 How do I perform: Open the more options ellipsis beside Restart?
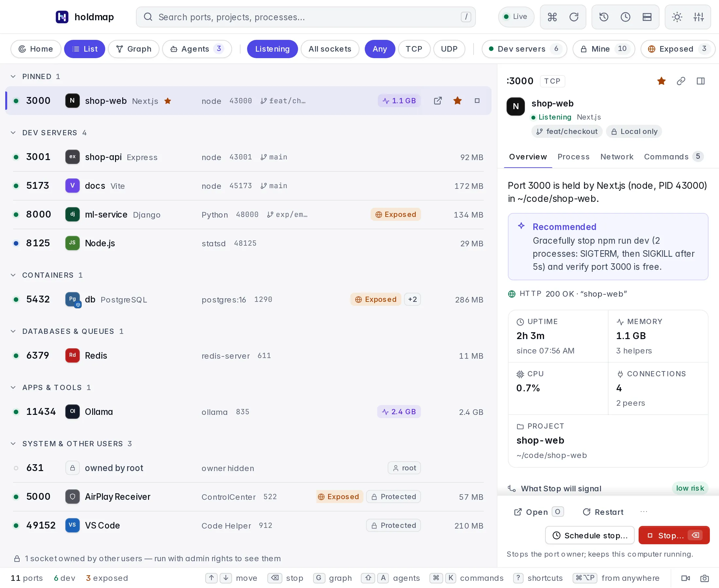coord(644,512)
